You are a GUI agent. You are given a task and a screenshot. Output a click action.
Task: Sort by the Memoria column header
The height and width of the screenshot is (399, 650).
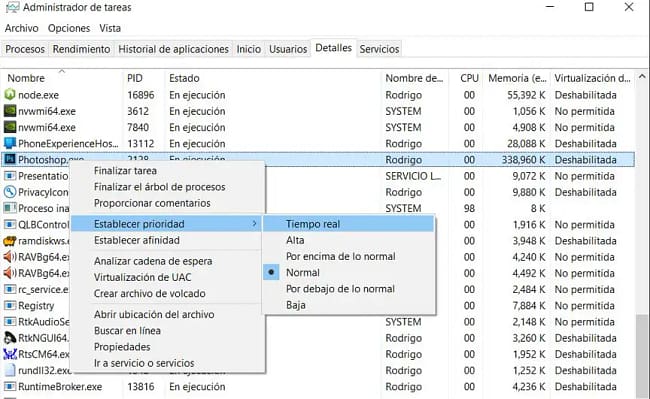517,78
